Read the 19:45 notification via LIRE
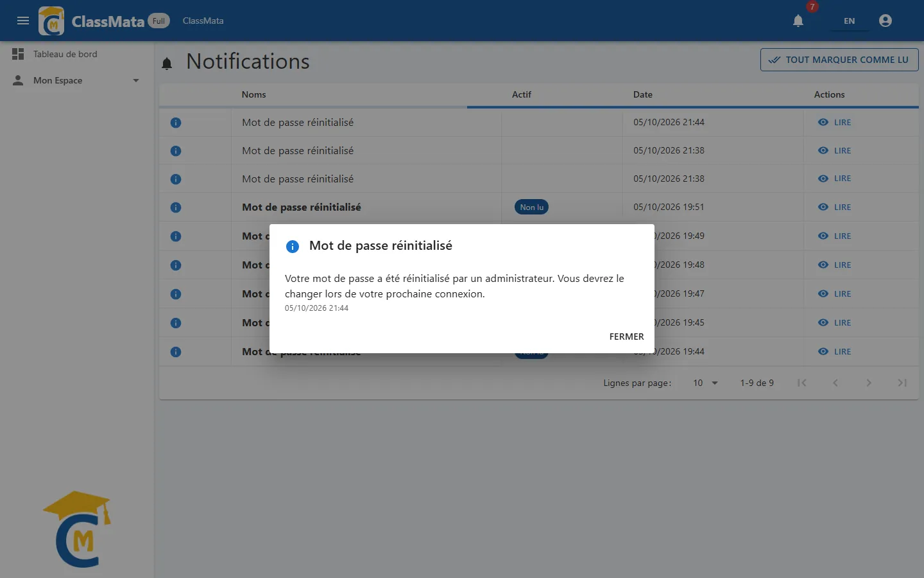Image resolution: width=924 pixels, height=578 pixels. 834,322
